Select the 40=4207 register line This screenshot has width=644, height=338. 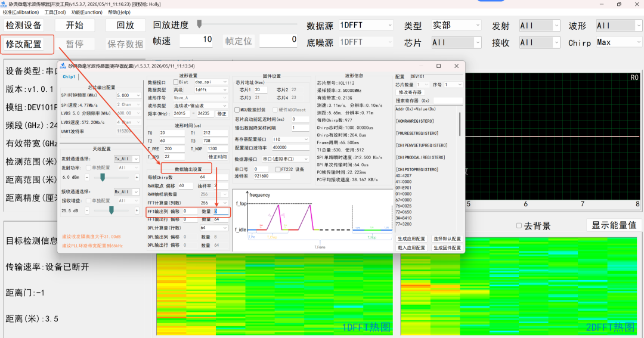pyautogui.click(x=403, y=175)
